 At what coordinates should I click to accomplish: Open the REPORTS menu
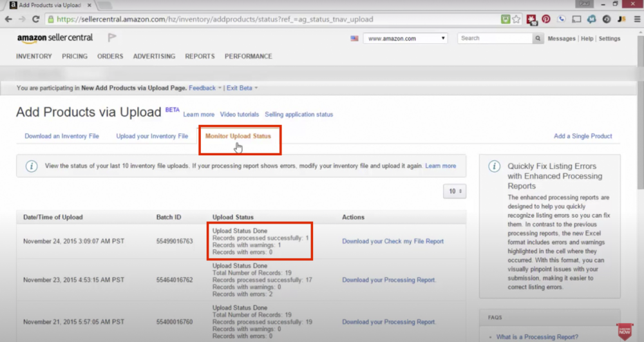[200, 56]
